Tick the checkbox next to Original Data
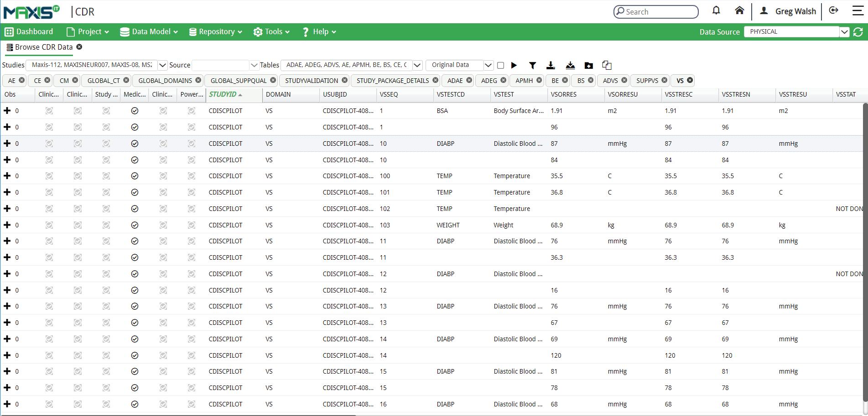The width and height of the screenshot is (868, 416). tap(500, 65)
